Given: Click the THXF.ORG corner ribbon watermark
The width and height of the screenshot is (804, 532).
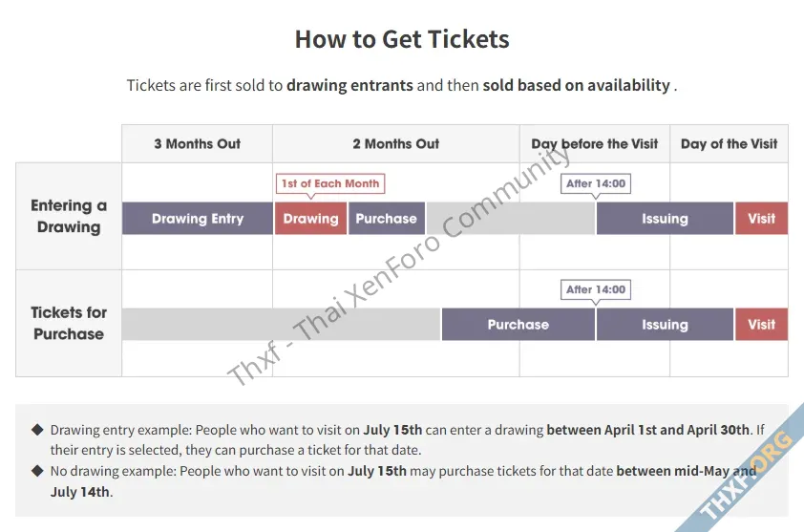Looking at the screenshot, I should click(x=746, y=476).
